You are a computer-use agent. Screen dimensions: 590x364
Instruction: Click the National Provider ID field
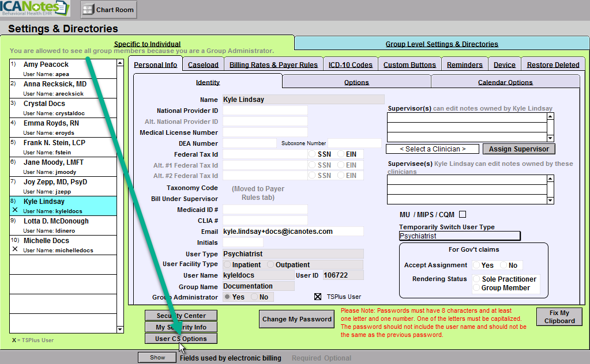click(265, 111)
